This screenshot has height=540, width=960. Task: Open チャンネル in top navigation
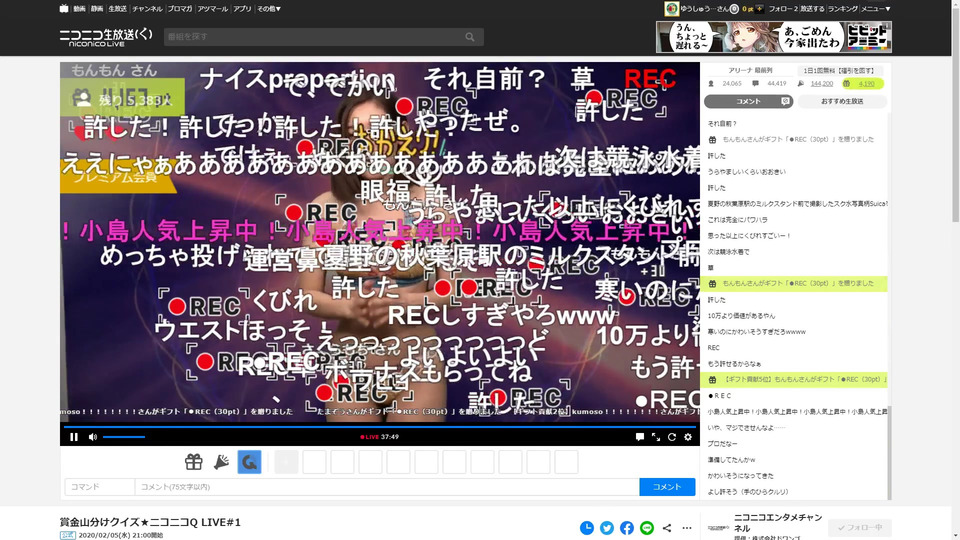pyautogui.click(x=148, y=9)
